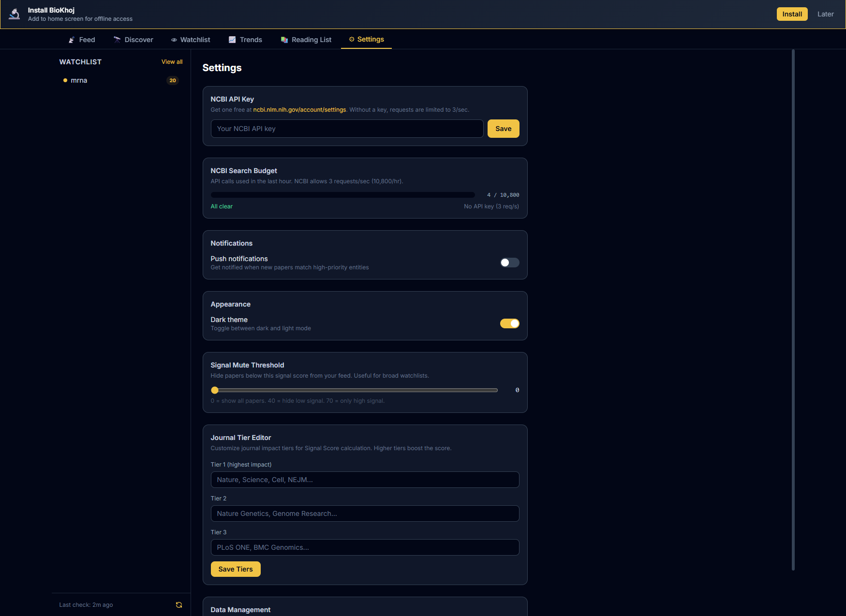Enable push notifications
The image size is (846, 616).
pyautogui.click(x=509, y=263)
